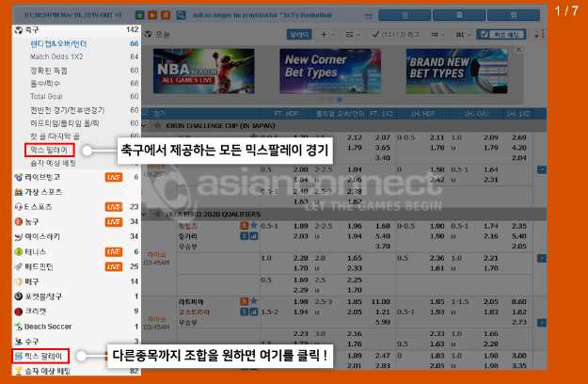
Task: Click the 승자 예상 베팅 trophy icon
Action: point(19,371)
